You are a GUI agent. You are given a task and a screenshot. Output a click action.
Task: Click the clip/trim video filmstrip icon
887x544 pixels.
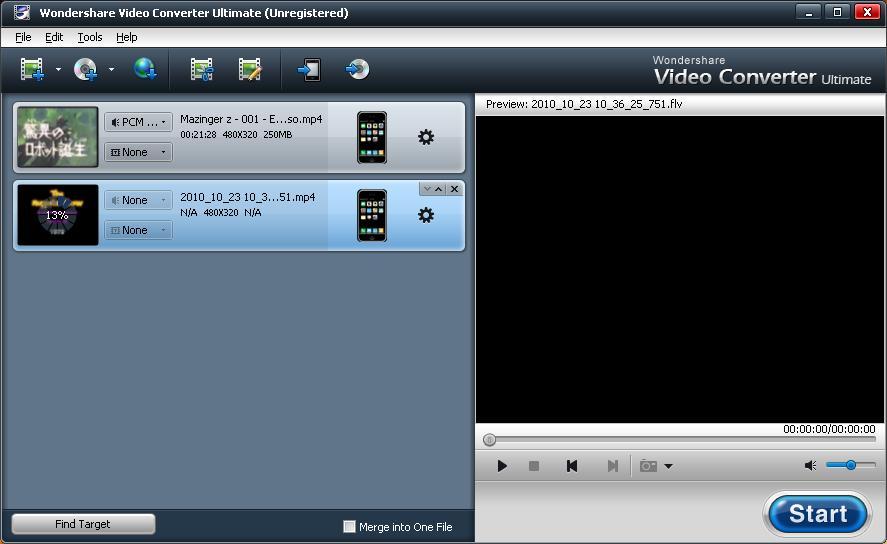click(202, 70)
